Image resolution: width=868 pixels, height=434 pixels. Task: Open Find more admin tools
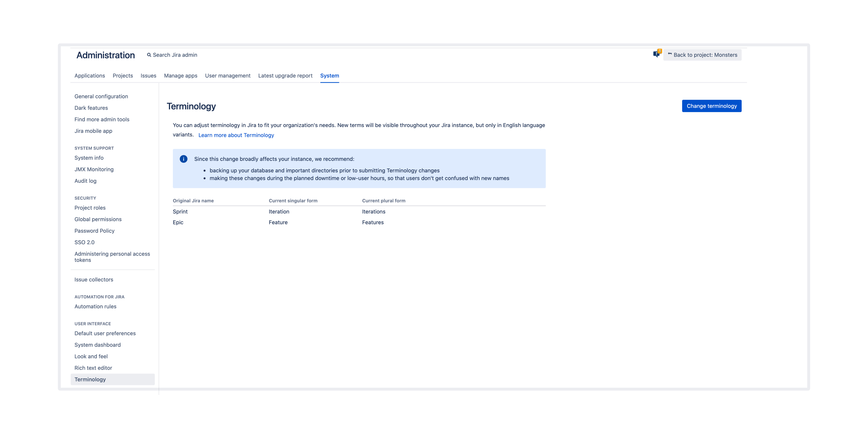tap(102, 119)
